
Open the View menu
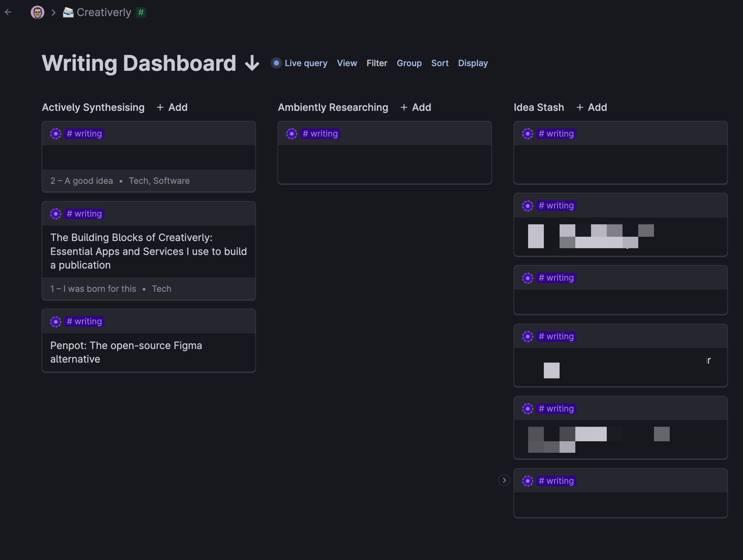pyautogui.click(x=347, y=63)
